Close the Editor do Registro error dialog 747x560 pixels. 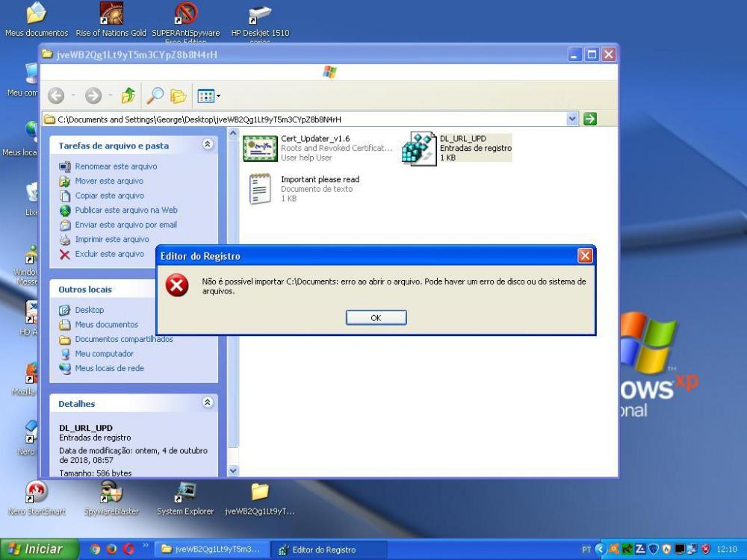click(x=585, y=256)
